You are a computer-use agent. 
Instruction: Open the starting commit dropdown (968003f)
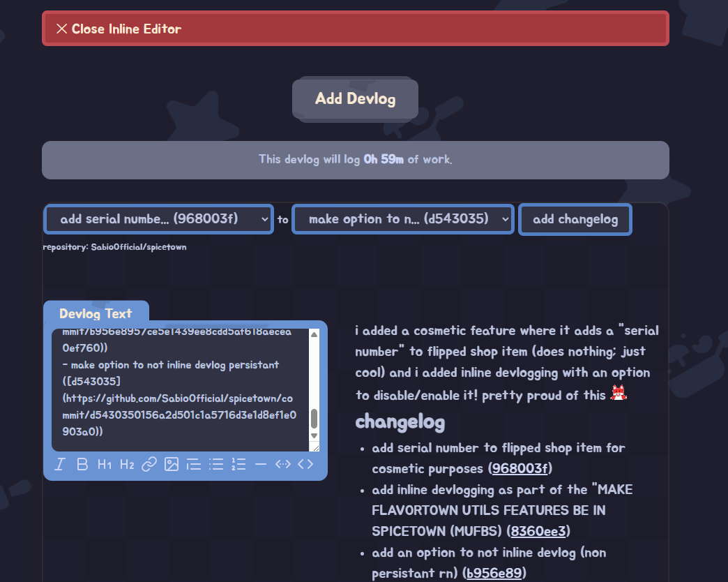pyautogui.click(x=158, y=219)
